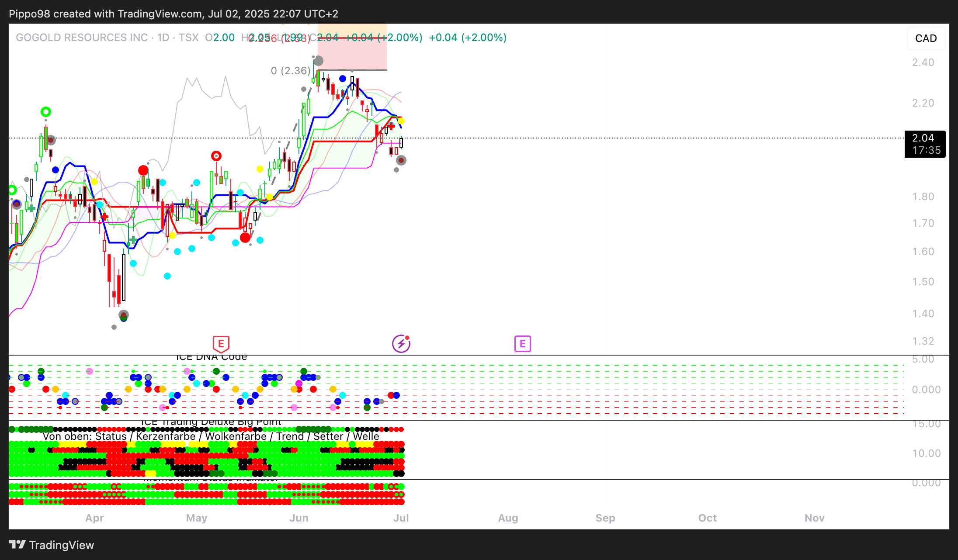Click the ICE Trading Deluxe Big Point title
The width and height of the screenshot is (958, 560).
pyautogui.click(x=211, y=422)
